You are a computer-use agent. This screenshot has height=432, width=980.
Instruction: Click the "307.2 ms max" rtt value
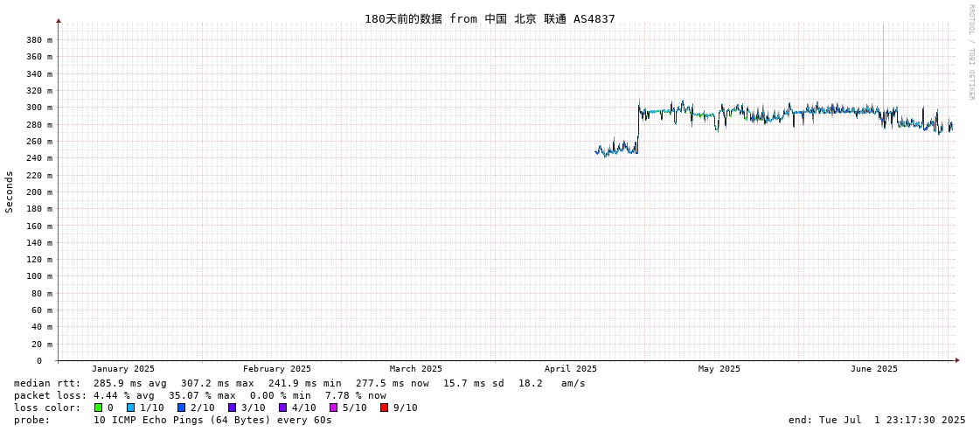point(218,383)
